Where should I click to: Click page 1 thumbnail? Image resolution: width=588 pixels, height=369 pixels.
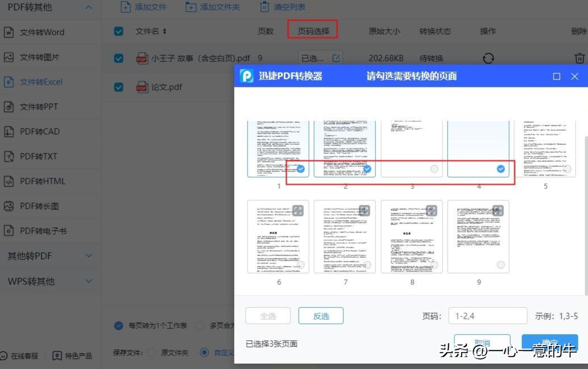click(278, 149)
